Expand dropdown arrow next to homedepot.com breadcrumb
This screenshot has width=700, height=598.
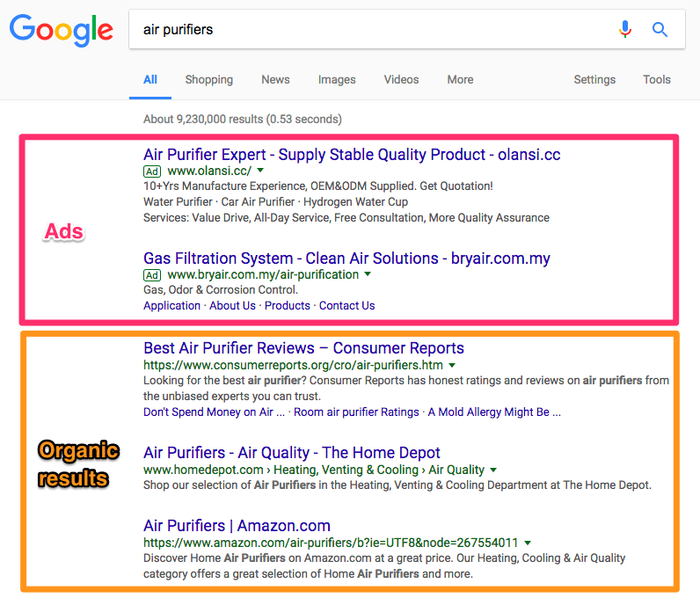coord(493,470)
